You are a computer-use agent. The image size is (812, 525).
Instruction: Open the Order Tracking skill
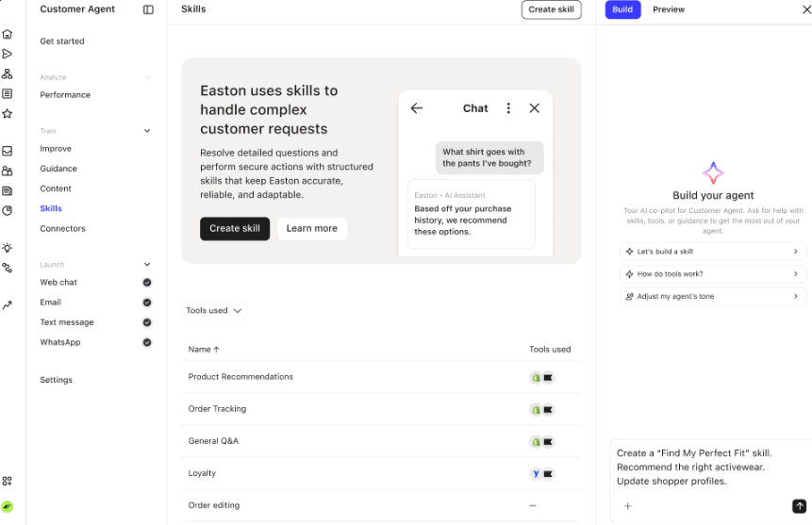tap(381, 409)
